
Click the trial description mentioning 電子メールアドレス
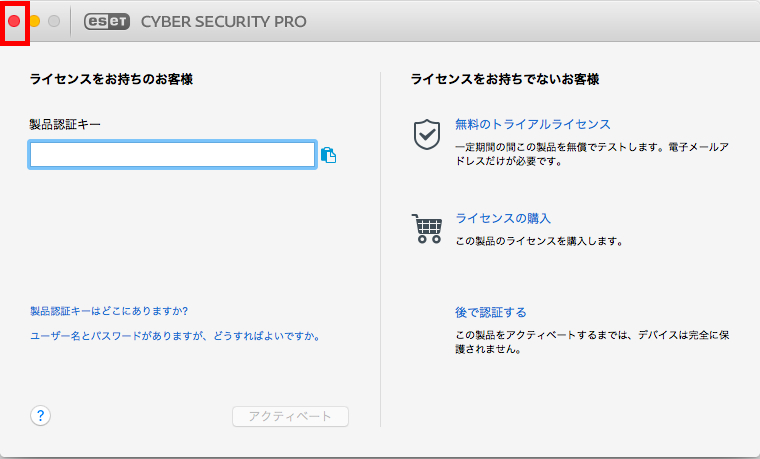pos(592,154)
